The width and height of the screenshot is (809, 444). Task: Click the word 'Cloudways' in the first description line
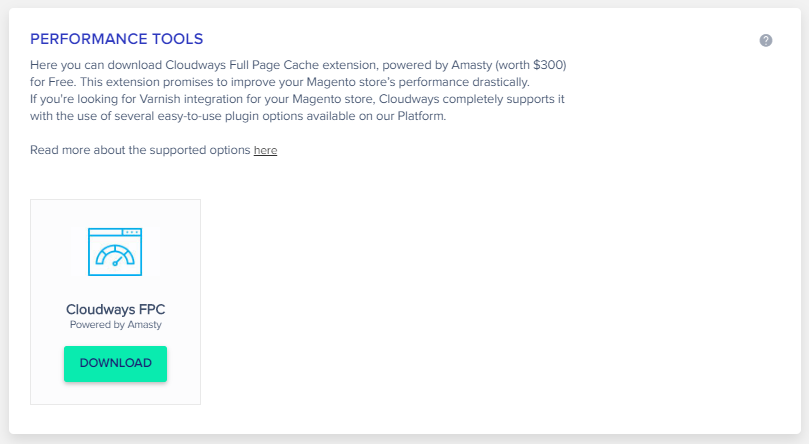click(x=196, y=65)
